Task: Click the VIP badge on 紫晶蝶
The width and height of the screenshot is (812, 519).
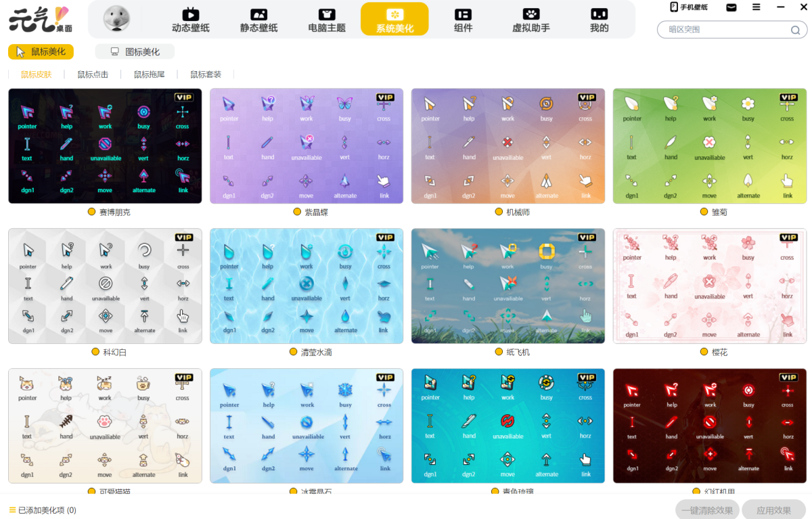Action: [x=385, y=97]
